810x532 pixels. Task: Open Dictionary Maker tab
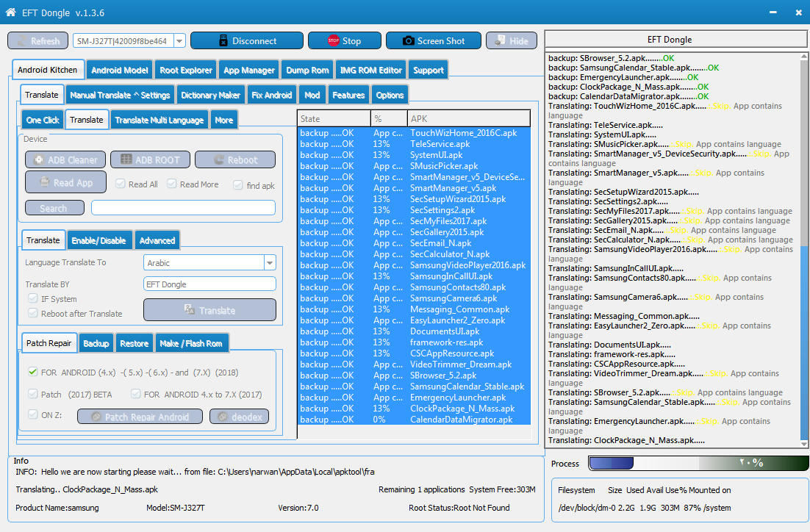coord(210,95)
